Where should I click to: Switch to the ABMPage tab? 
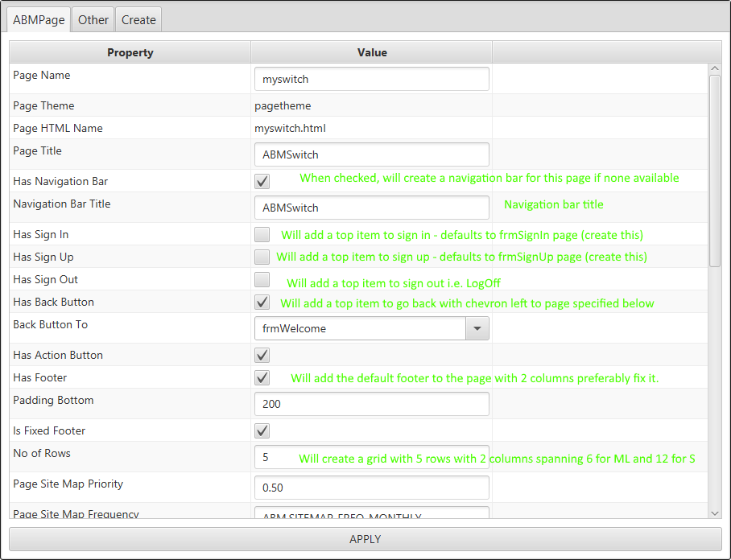click(39, 20)
